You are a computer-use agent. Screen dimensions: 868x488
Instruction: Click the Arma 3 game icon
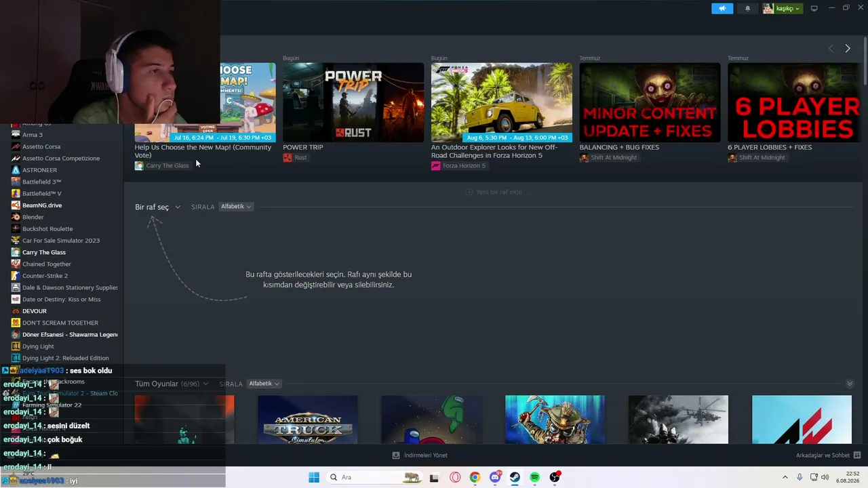[16, 135]
